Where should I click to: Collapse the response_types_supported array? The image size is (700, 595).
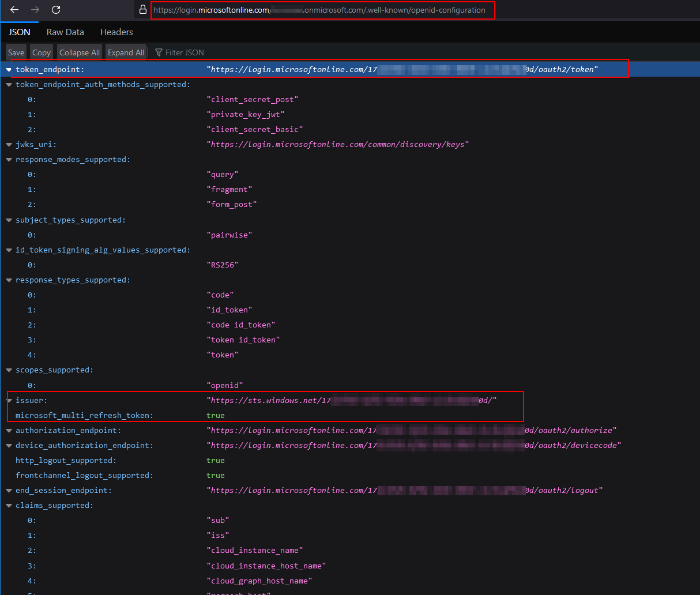click(9, 280)
